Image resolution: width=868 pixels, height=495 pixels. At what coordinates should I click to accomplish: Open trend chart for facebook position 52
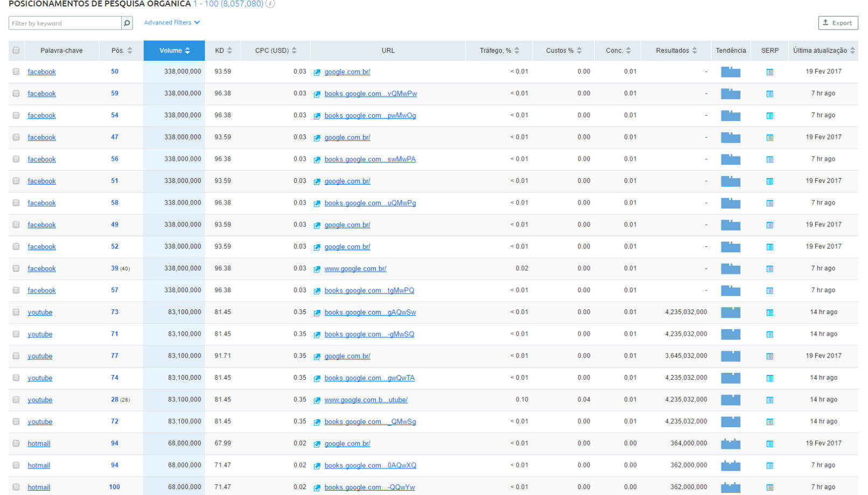coord(731,246)
